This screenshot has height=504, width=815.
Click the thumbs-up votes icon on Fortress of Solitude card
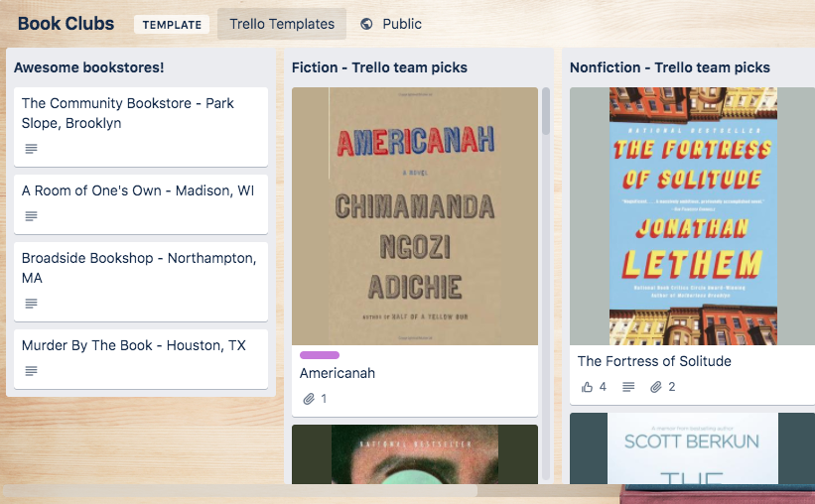tap(587, 387)
